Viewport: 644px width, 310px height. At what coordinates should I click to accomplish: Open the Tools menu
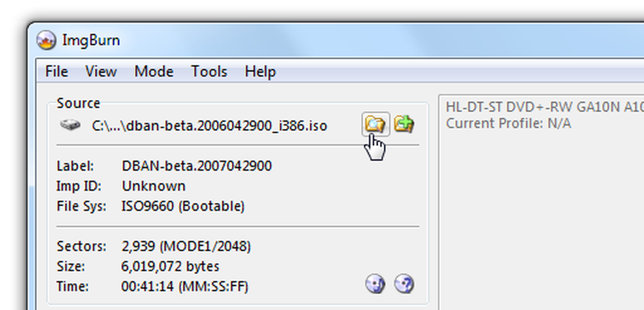tap(209, 72)
